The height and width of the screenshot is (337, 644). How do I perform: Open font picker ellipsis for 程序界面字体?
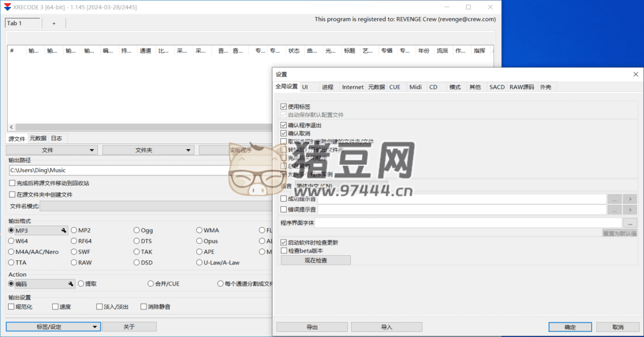click(x=630, y=223)
